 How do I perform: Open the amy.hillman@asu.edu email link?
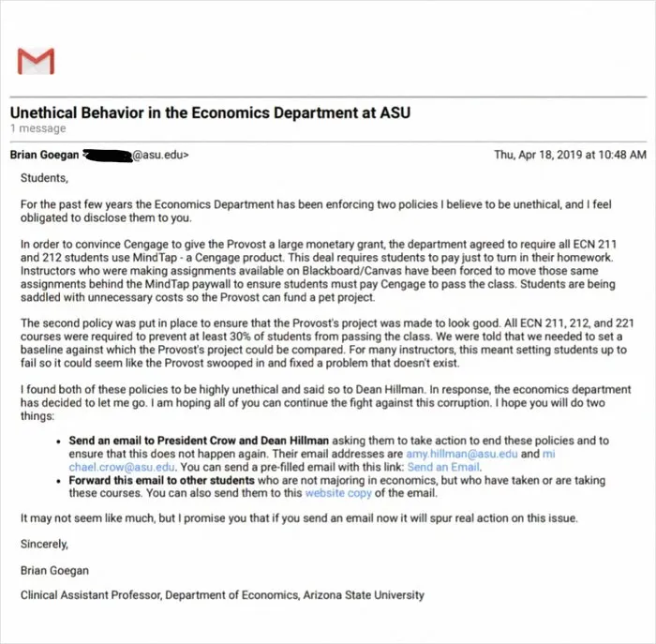(461, 454)
